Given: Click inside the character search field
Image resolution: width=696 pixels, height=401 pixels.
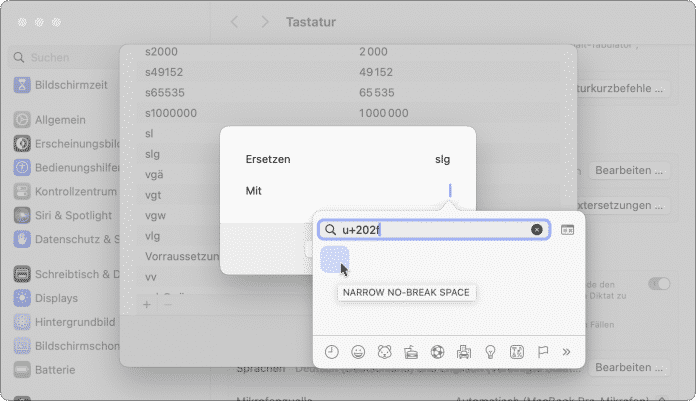Looking at the screenshot, I should coord(434,230).
